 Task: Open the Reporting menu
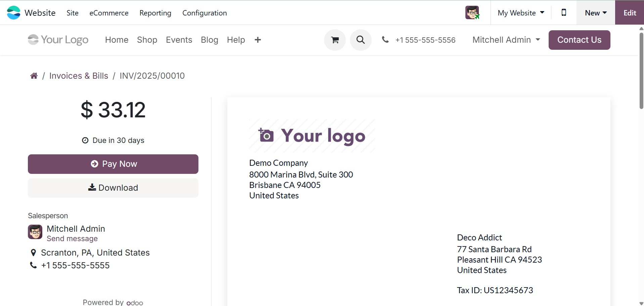[x=155, y=13]
